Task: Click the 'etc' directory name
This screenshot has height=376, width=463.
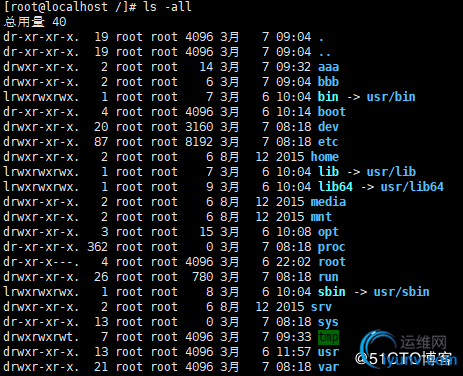Action: pyautogui.click(x=328, y=142)
